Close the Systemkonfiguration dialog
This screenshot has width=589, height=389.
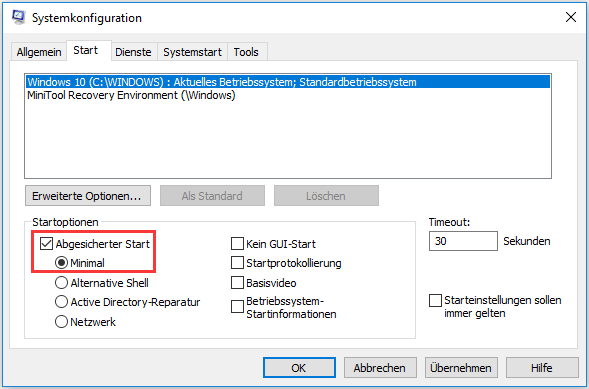click(571, 17)
